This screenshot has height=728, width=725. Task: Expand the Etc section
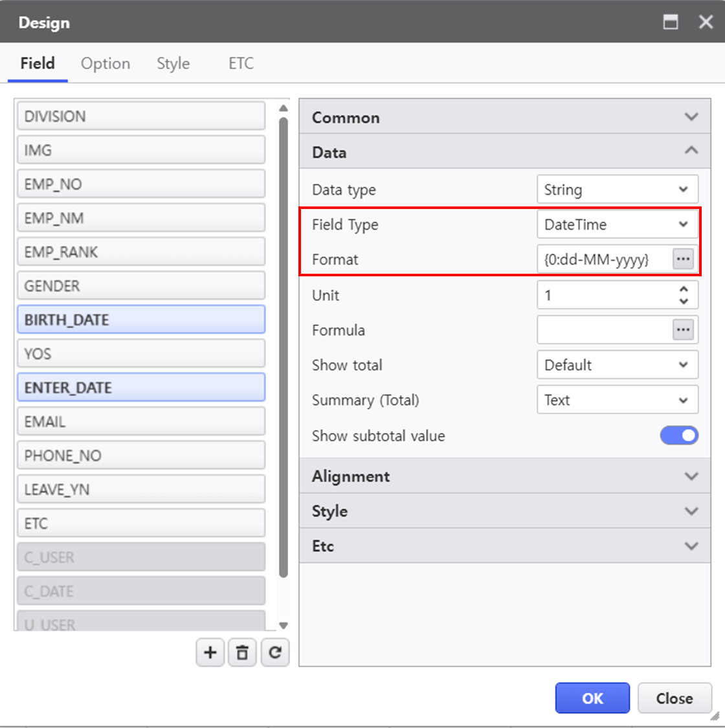pos(505,546)
